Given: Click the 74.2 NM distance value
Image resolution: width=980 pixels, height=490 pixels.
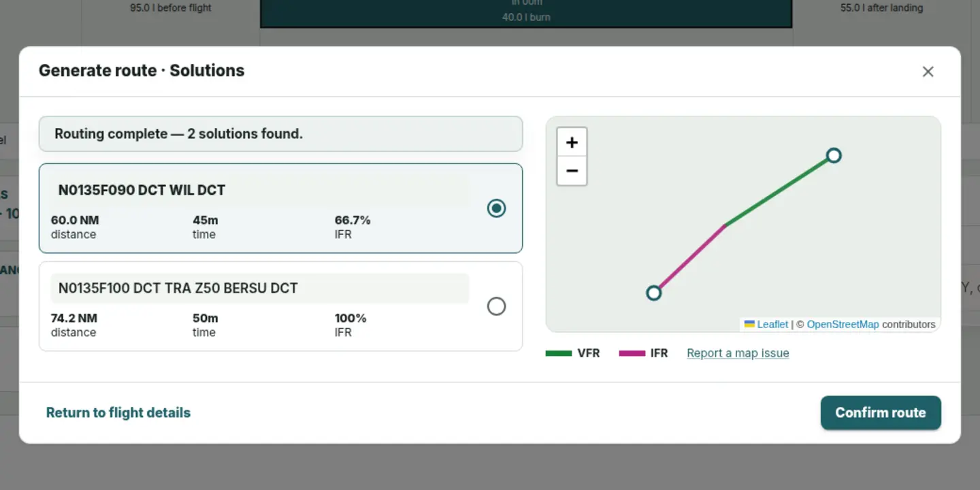Looking at the screenshot, I should (x=74, y=318).
